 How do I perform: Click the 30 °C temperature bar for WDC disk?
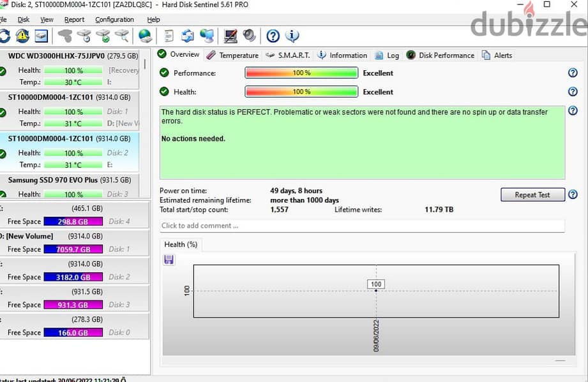click(x=73, y=82)
